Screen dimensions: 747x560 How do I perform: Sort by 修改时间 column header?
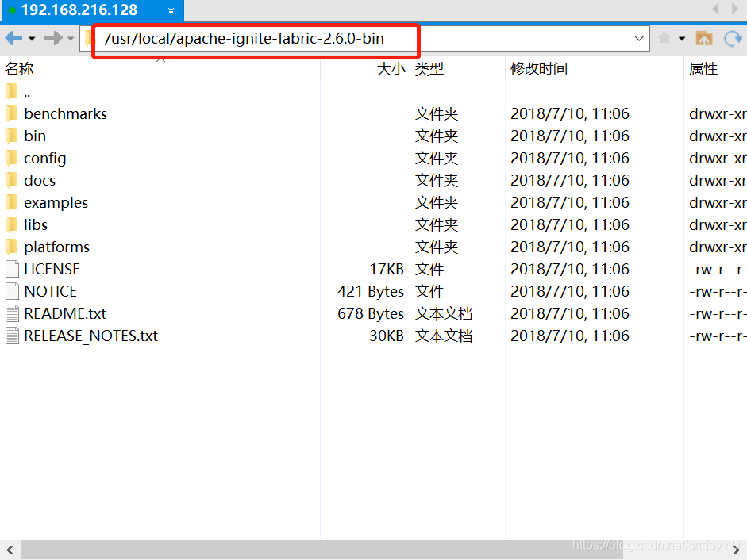click(594, 69)
